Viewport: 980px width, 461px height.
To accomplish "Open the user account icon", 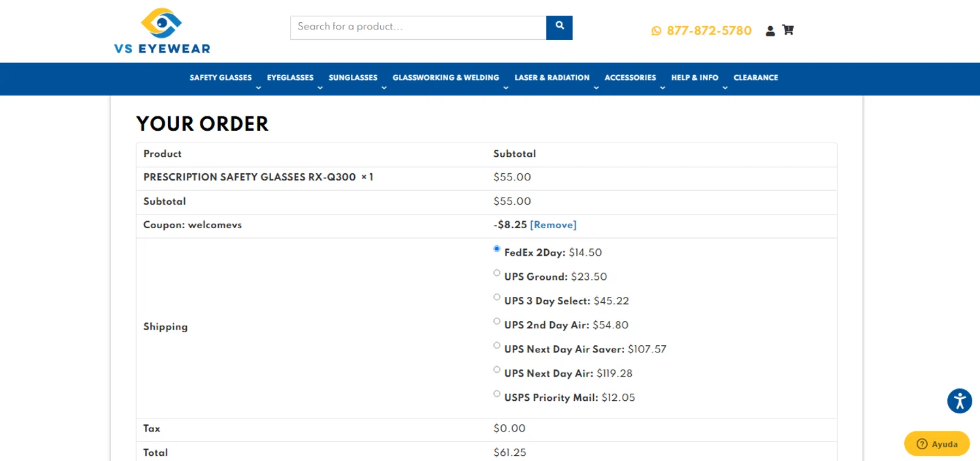I will click(x=770, y=30).
